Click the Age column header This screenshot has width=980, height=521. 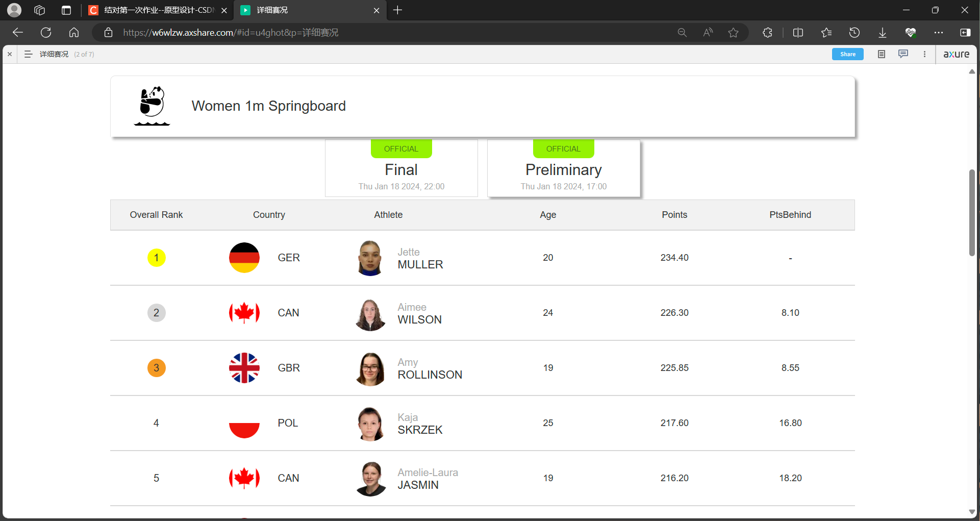click(548, 215)
